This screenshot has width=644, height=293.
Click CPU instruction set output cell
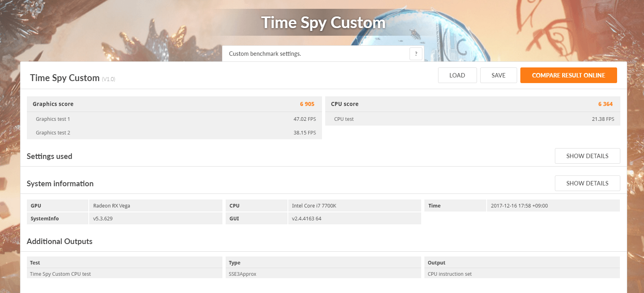522,274
